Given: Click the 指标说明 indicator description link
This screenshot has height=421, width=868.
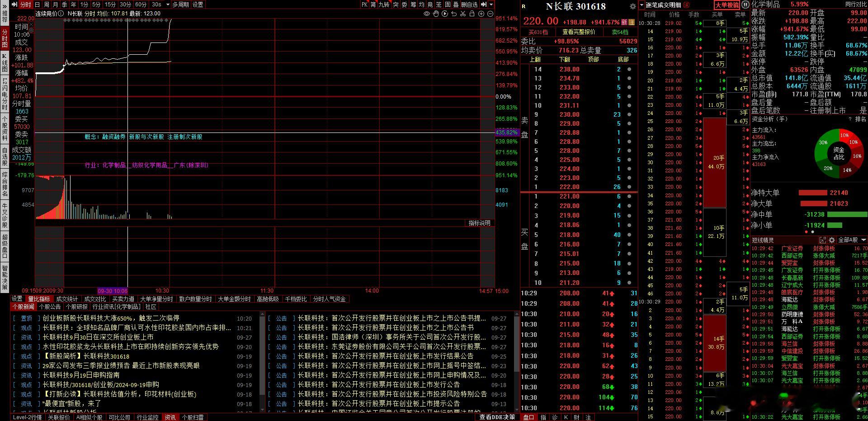Looking at the screenshot, I should pyautogui.click(x=479, y=223).
